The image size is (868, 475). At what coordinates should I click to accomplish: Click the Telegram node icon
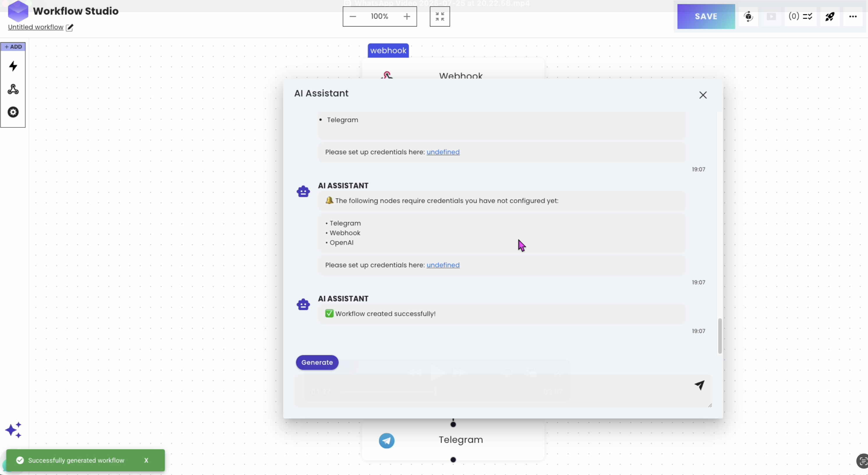pos(387,441)
